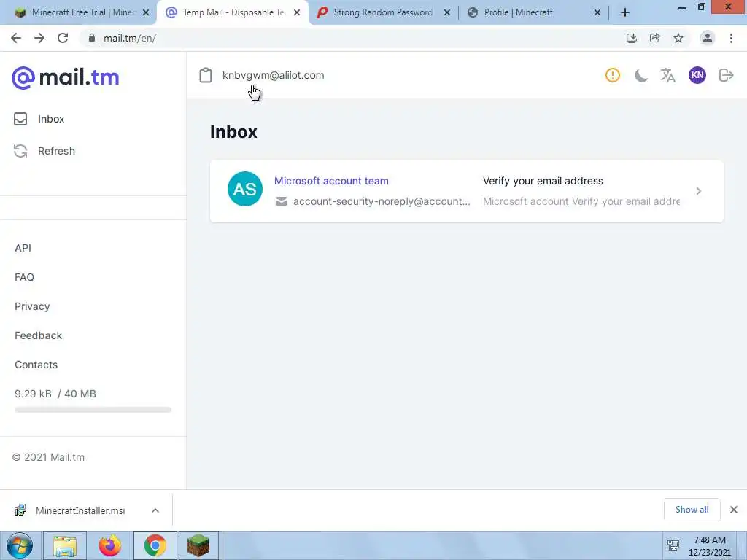Click the taskbar clock
This screenshot has width=747, height=560.
pos(709,546)
